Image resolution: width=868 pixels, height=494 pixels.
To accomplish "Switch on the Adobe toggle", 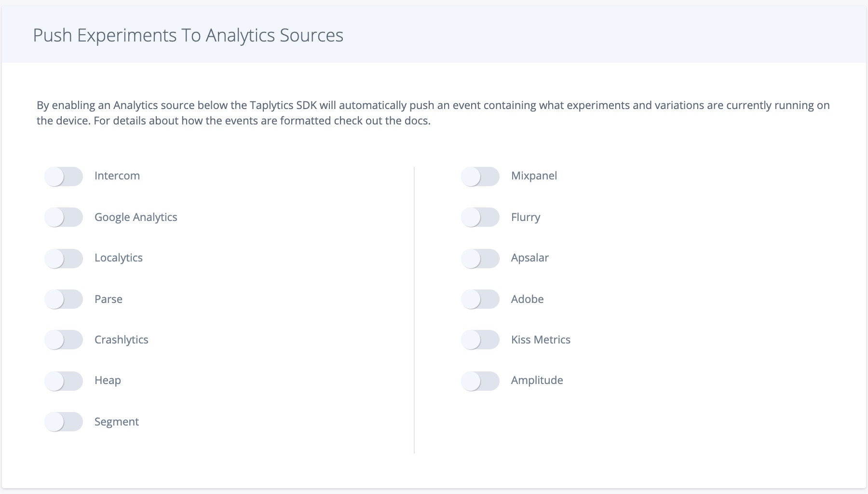I will (x=480, y=299).
